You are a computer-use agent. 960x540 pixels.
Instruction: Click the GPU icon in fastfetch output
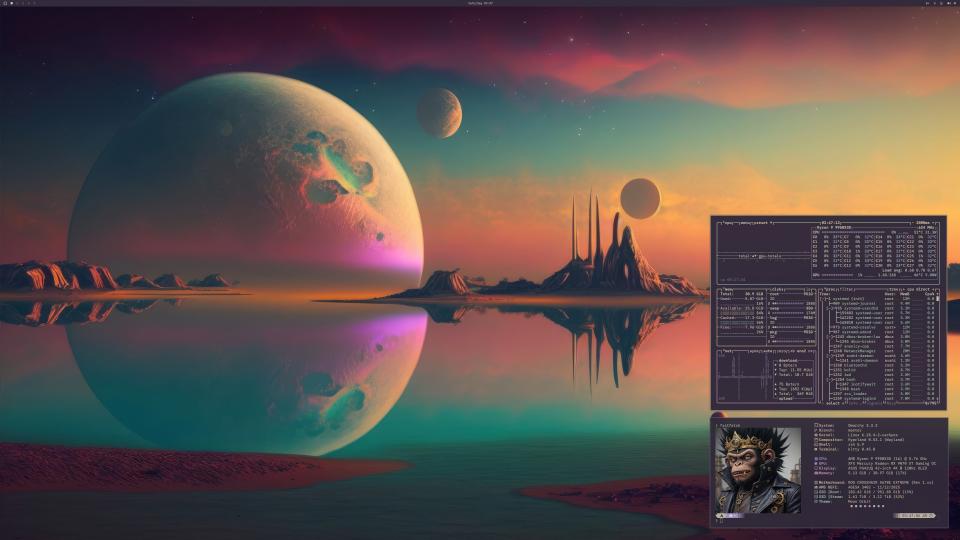pos(816,463)
